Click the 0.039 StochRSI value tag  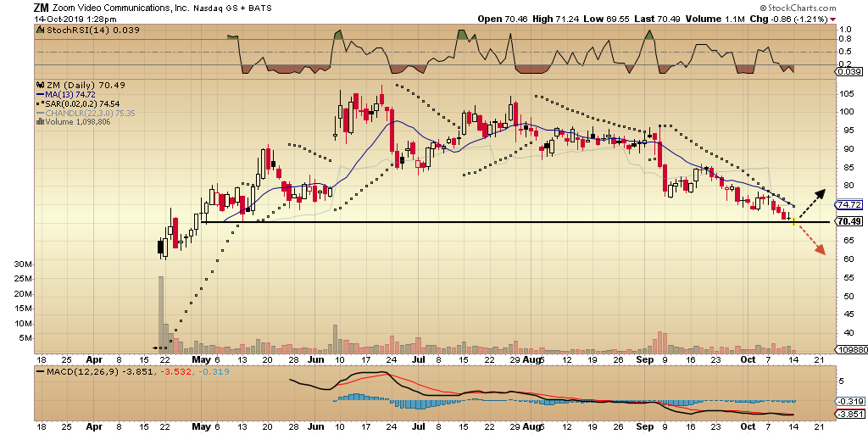click(849, 72)
